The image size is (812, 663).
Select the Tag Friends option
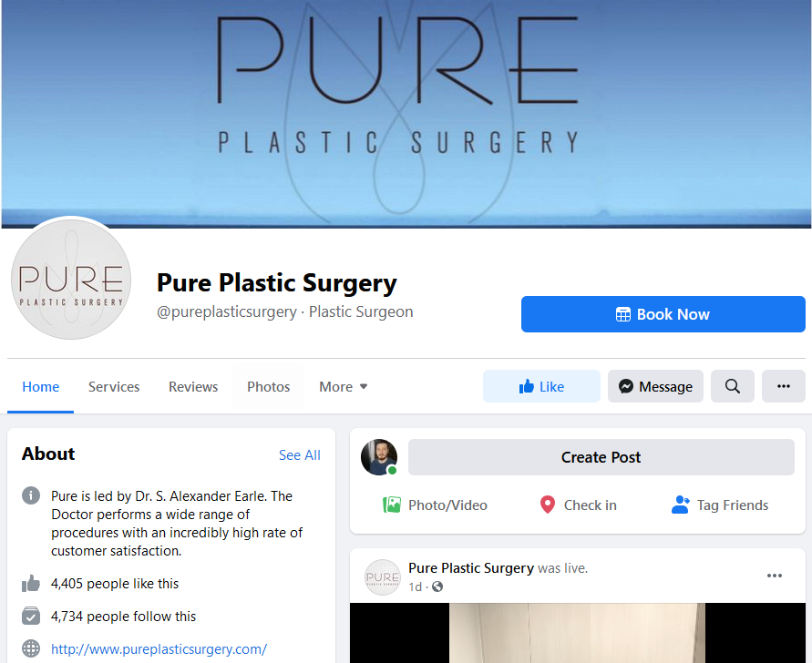tap(720, 505)
